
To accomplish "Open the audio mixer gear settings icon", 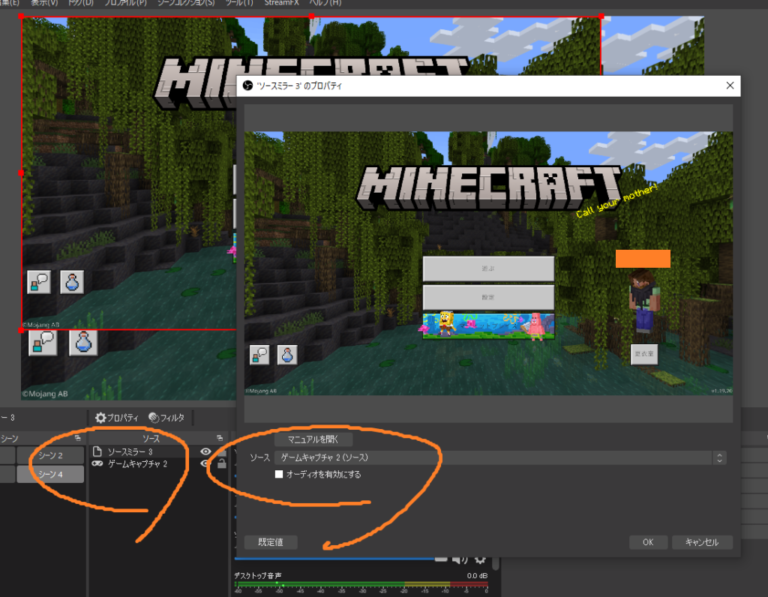I will tap(481, 559).
